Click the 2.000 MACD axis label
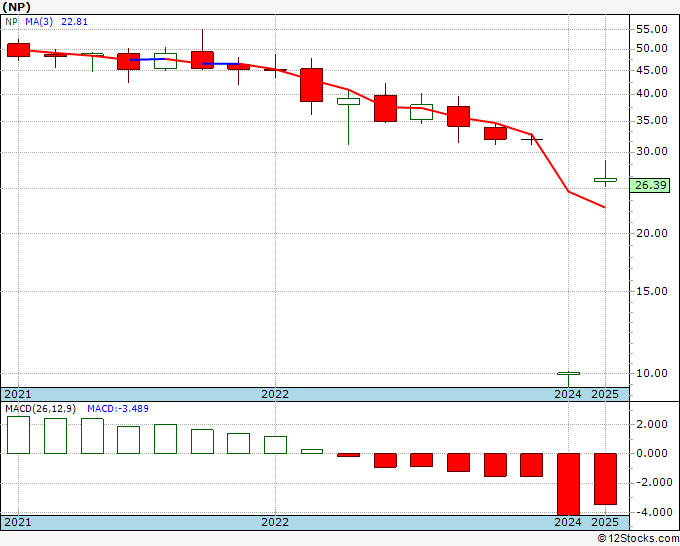 tap(654, 425)
